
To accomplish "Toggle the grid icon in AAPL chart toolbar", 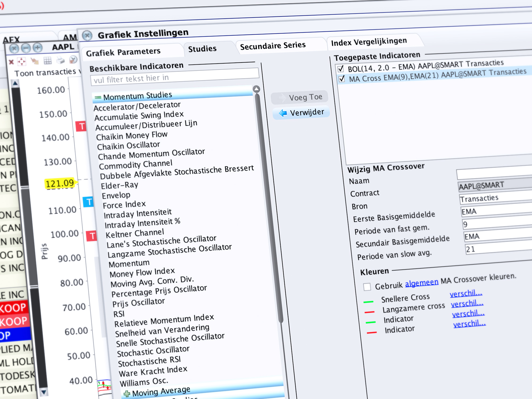I will (48, 61).
